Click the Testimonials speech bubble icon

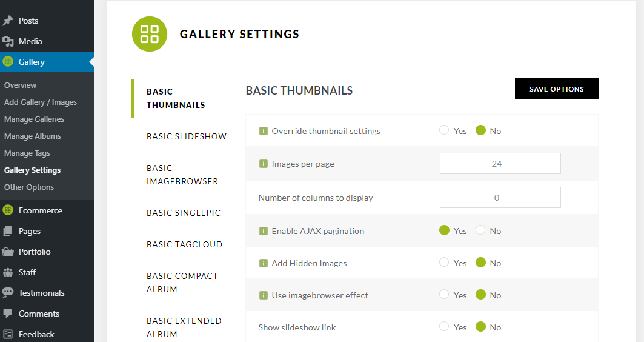[x=8, y=293]
